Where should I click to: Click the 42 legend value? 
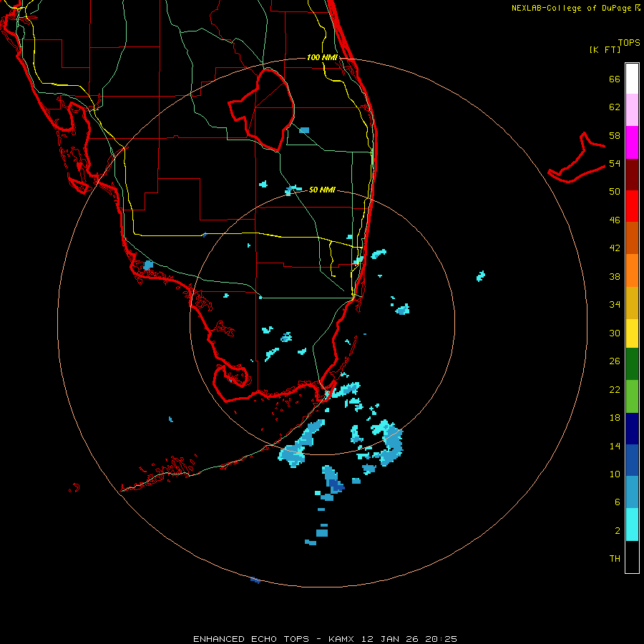point(615,248)
